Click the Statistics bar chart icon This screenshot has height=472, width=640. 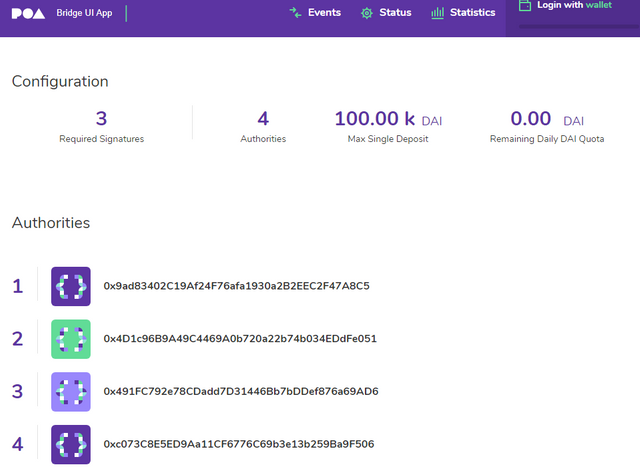click(x=437, y=13)
